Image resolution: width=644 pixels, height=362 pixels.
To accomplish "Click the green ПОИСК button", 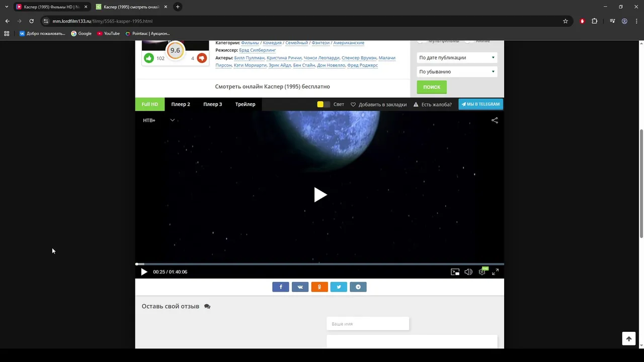I will pyautogui.click(x=432, y=87).
